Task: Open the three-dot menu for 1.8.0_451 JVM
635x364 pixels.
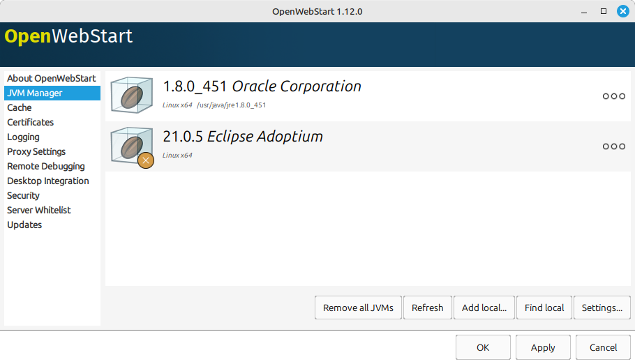Action: (x=613, y=96)
